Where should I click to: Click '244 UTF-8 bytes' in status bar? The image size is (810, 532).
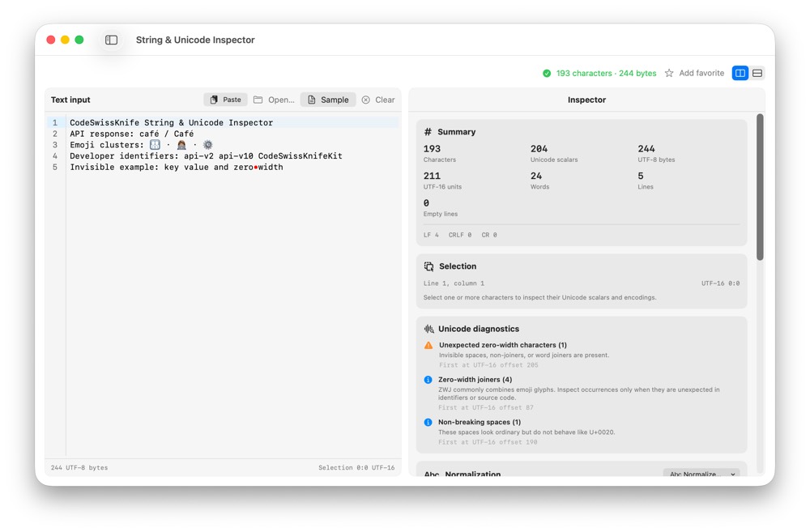coord(79,467)
